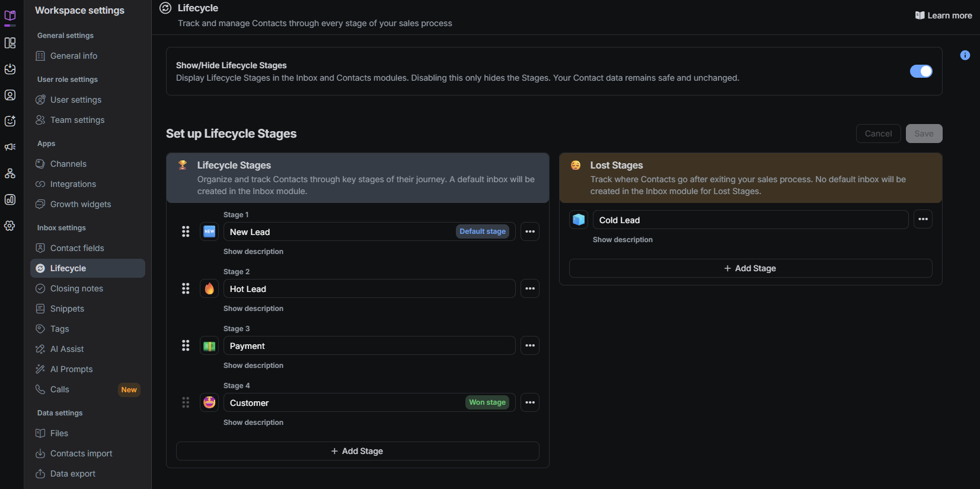Viewport: 980px width, 489px height.
Task: Open Closing notes settings
Action: pos(88,288)
